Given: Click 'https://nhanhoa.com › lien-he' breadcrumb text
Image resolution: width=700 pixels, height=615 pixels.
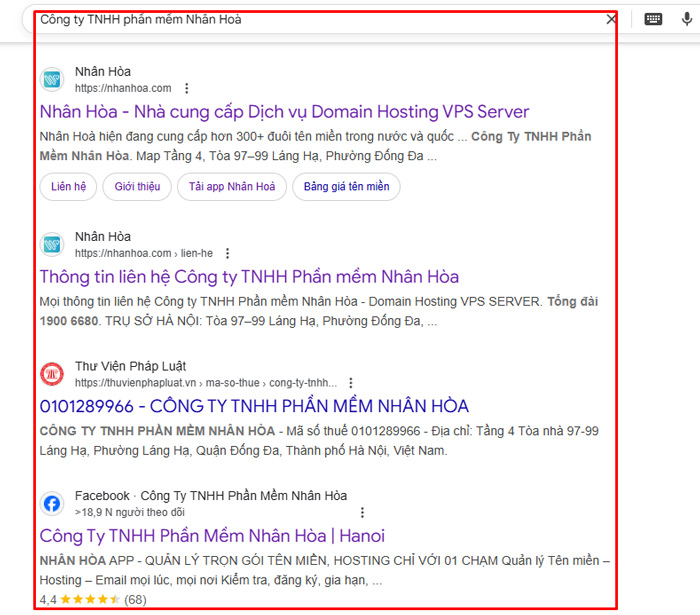Looking at the screenshot, I should pyautogui.click(x=144, y=253).
